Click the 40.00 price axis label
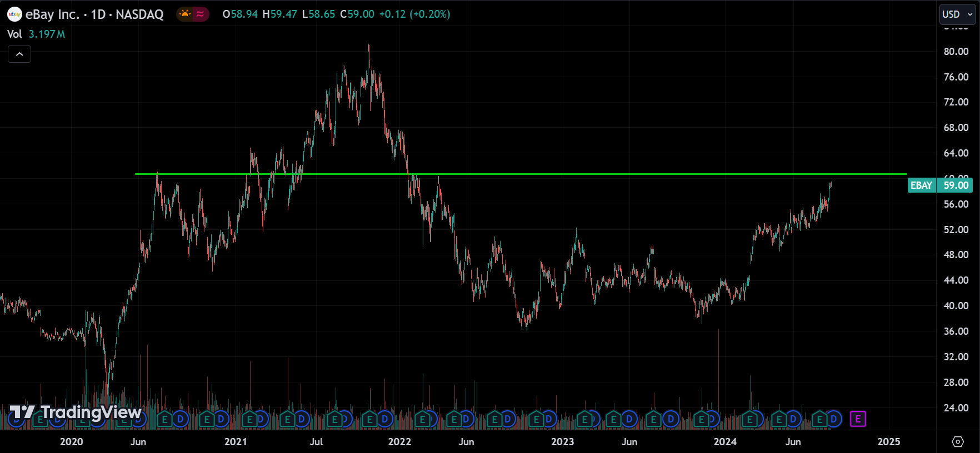The image size is (980, 453). pos(956,306)
